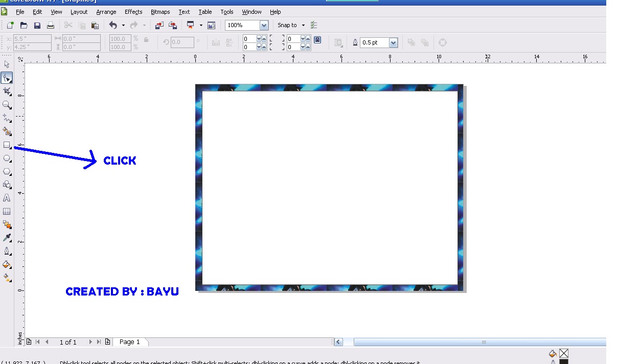The image size is (617, 364).
Task: Go to the last page
Action: (x=99, y=342)
